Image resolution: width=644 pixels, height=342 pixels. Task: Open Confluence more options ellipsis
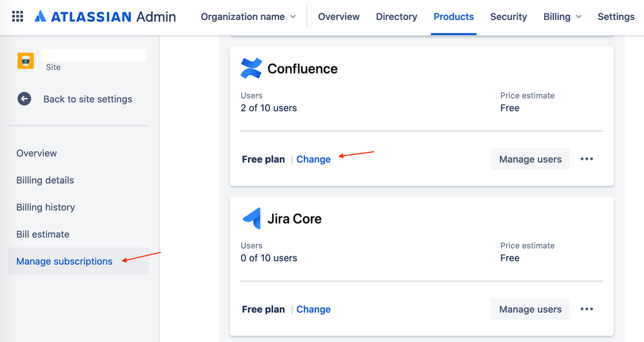587,159
